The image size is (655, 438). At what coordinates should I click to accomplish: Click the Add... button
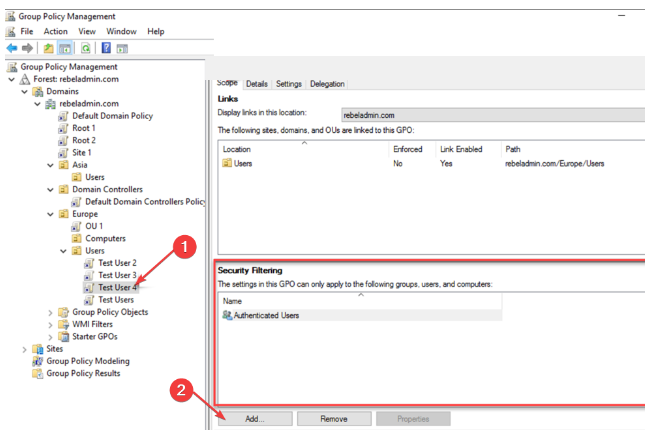pos(254,418)
